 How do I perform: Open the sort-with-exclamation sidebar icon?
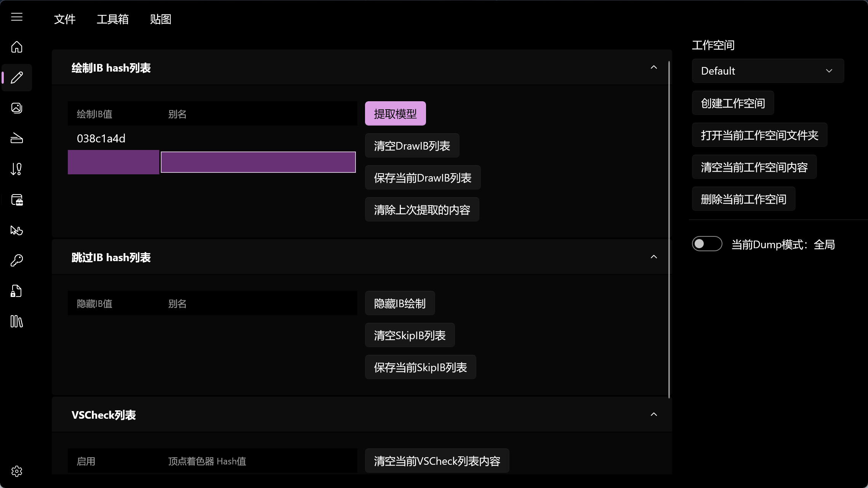[x=17, y=169]
